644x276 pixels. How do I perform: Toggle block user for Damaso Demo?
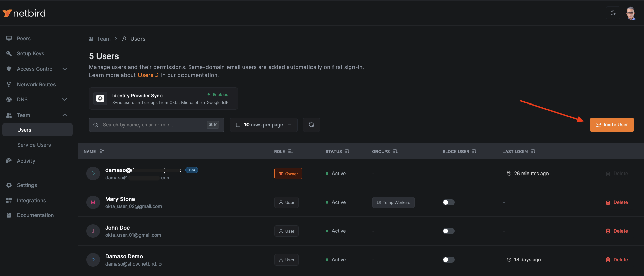pos(449,260)
